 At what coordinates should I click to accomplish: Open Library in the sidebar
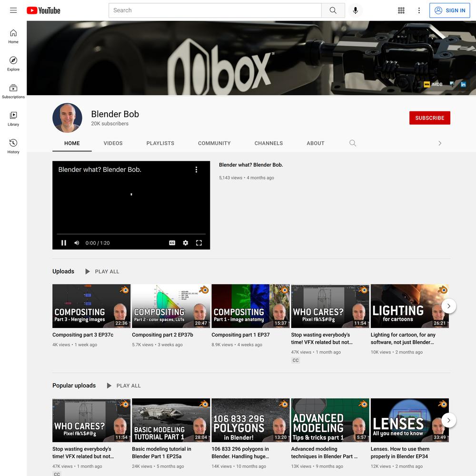(x=13, y=119)
